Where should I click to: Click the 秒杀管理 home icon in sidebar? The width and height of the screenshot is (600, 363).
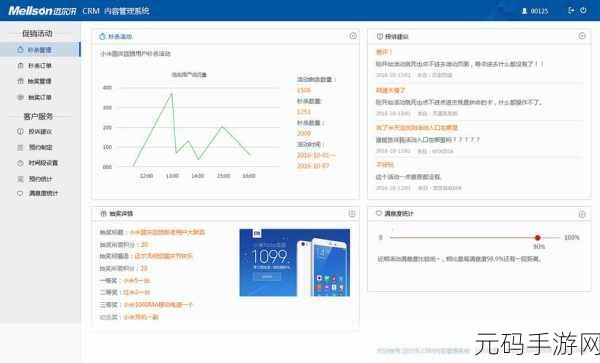(20, 50)
